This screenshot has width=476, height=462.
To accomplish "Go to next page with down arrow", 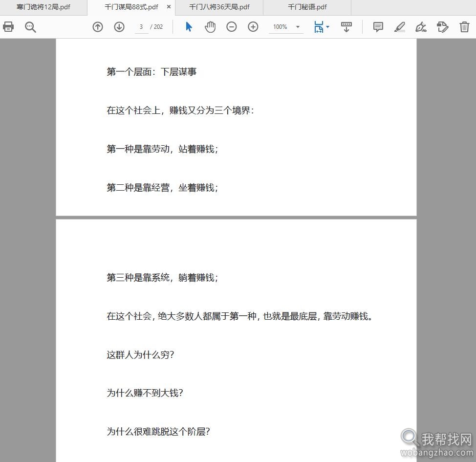I will pos(119,27).
